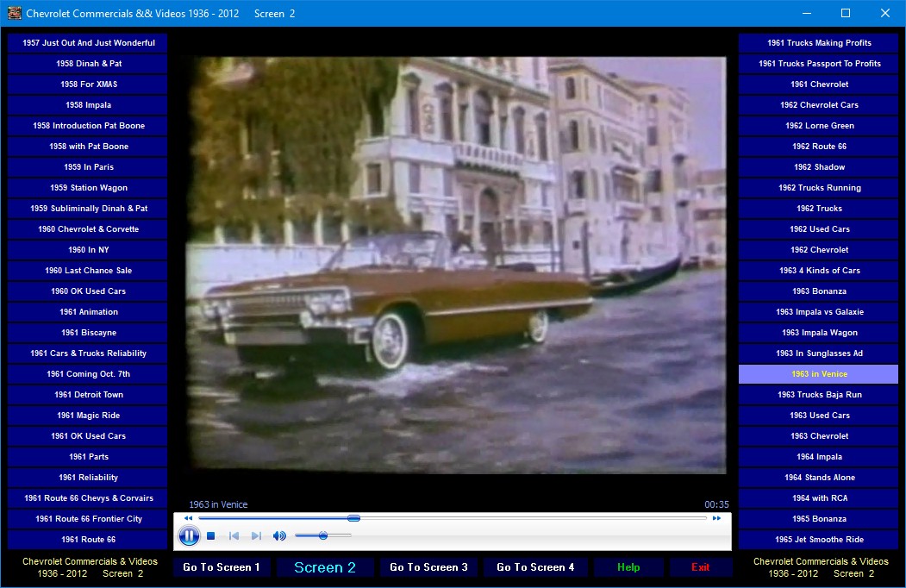
Task: Stop playback with the stop button
Action: pyautogui.click(x=211, y=536)
